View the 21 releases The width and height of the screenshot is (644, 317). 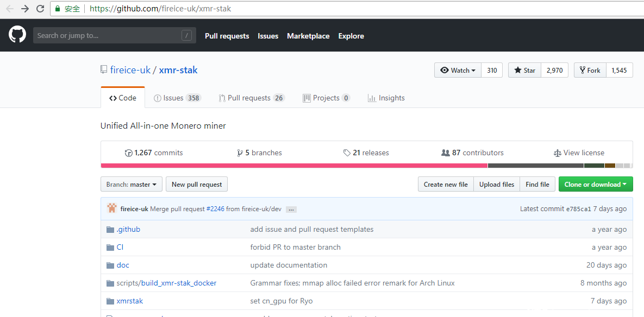(366, 153)
